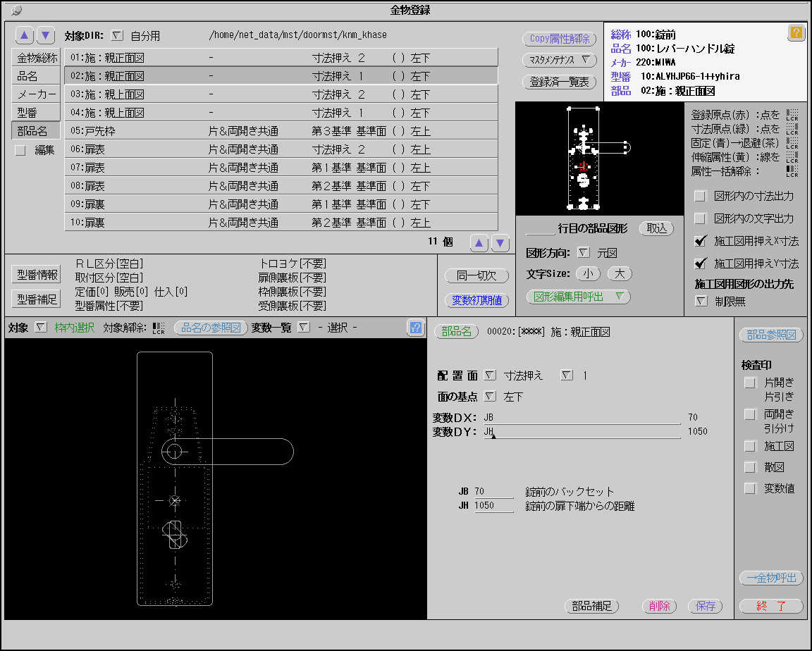Open the 施工図用図形の出力先 制限無 dropdown
812x651 pixels.
[x=701, y=301]
